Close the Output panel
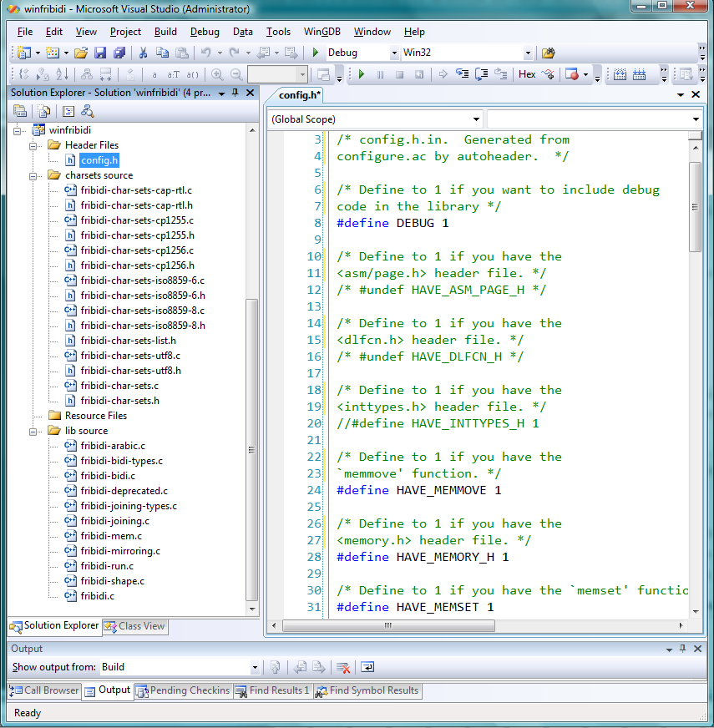This screenshot has width=714, height=728. [x=697, y=649]
